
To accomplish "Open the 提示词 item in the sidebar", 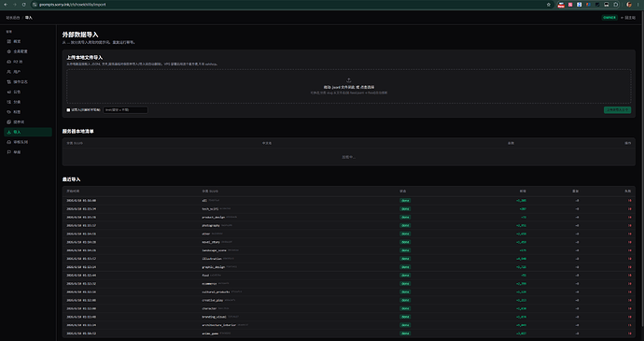I will [27, 122].
